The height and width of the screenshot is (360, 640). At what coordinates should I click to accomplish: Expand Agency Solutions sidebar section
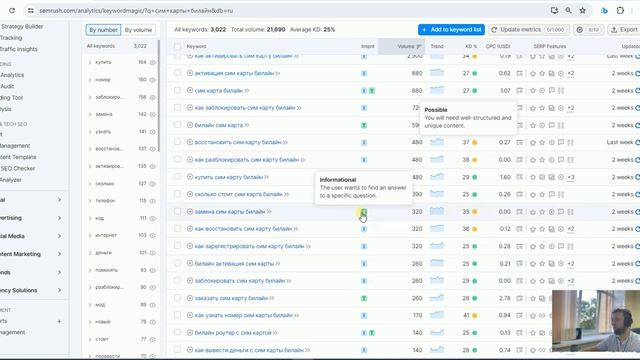point(60,290)
